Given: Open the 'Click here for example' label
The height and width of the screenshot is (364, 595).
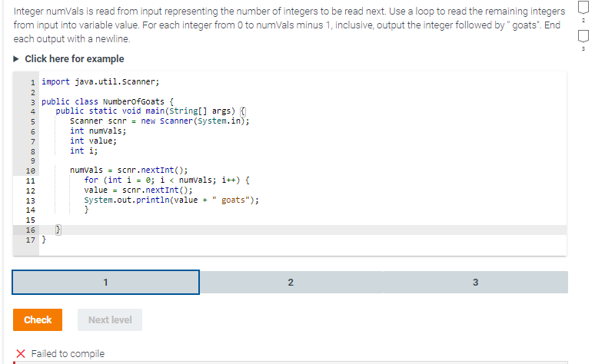Looking at the screenshot, I should click(x=75, y=59).
